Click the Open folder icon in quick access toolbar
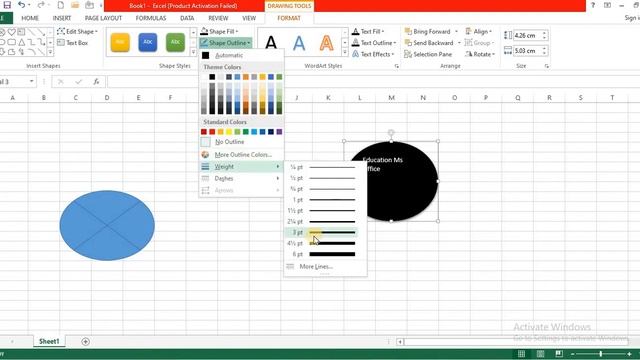The image size is (640, 360). (x=75, y=5)
